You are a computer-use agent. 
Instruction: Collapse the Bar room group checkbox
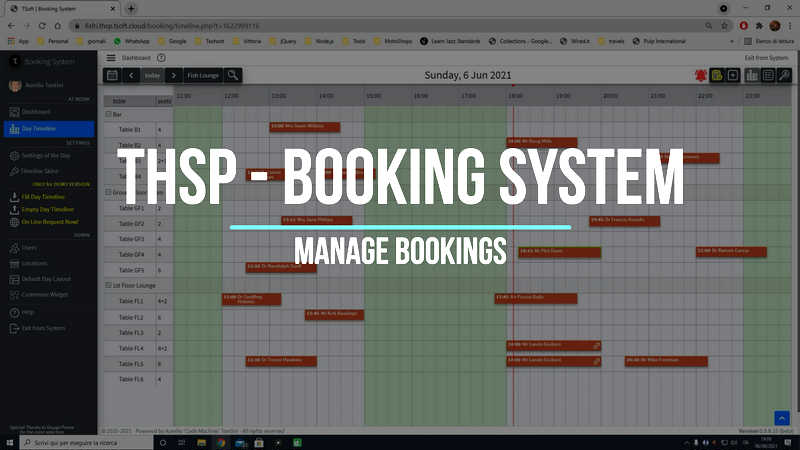pyautogui.click(x=108, y=114)
